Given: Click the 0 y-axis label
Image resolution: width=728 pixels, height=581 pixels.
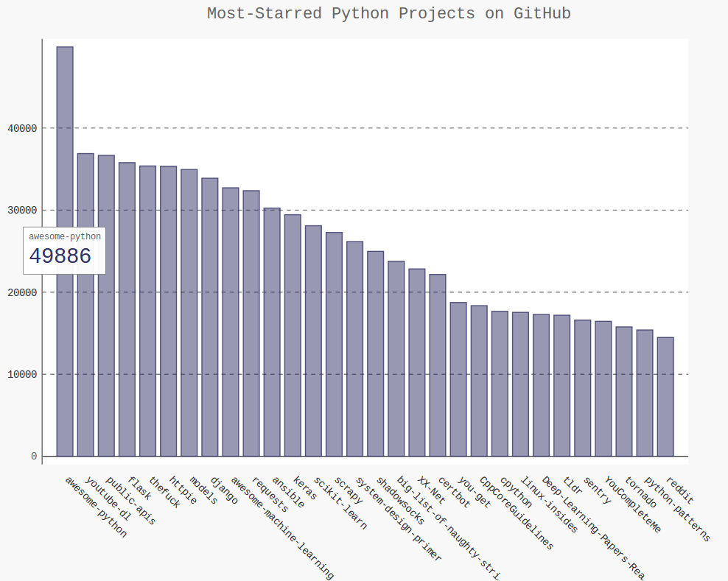Looking at the screenshot, I should click(x=34, y=456).
